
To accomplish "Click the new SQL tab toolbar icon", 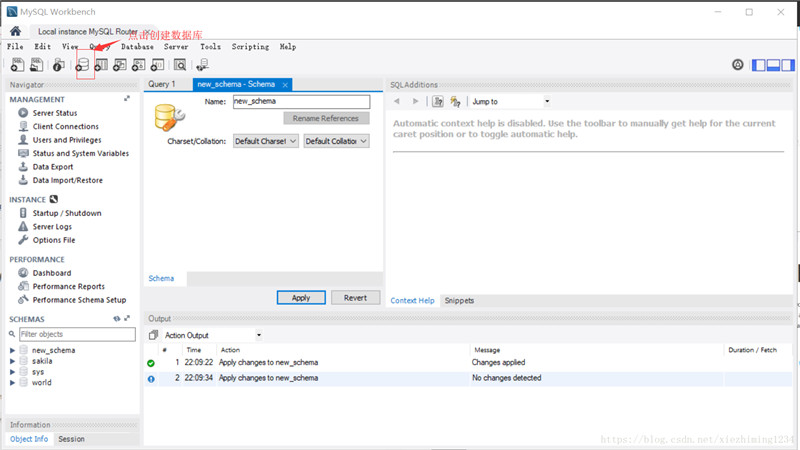I will [17, 65].
